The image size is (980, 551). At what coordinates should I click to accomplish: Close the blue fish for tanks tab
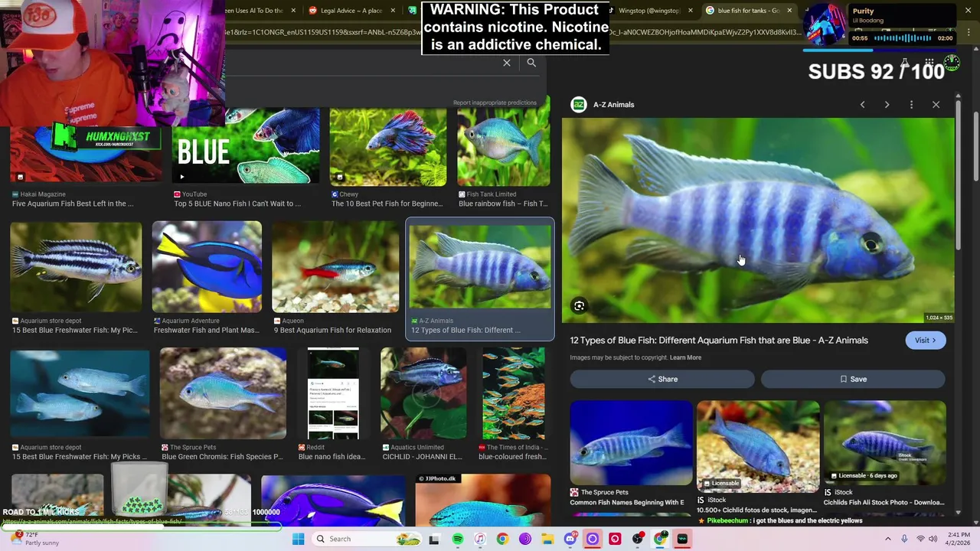click(789, 11)
